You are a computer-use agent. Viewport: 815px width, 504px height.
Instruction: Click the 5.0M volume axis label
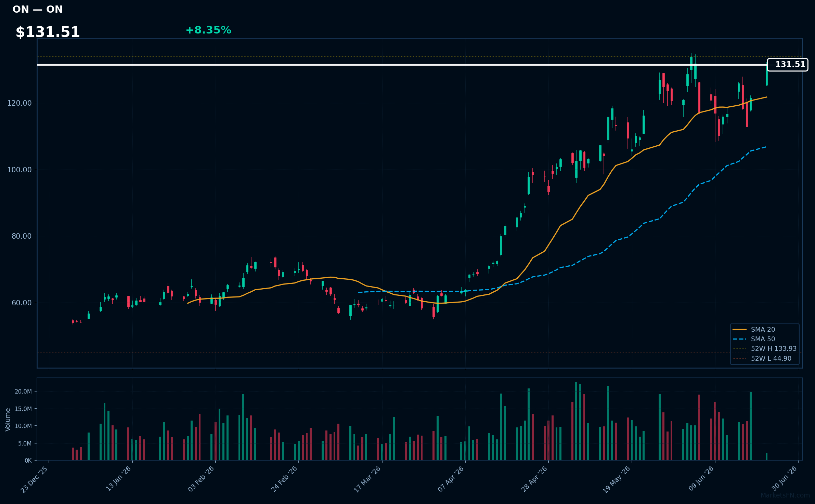25,443
